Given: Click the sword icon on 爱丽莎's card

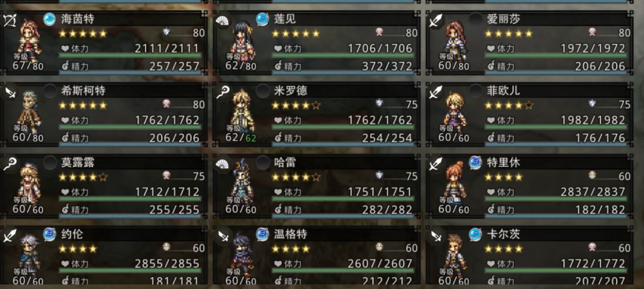Looking at the screenshot, I should 435,21.
